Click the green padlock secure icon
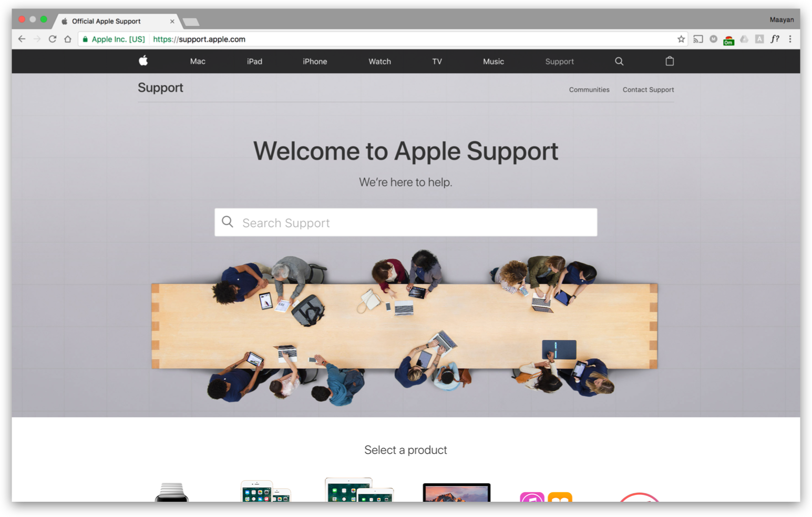This screenshot has height=517, width=812. click(85, 39)
